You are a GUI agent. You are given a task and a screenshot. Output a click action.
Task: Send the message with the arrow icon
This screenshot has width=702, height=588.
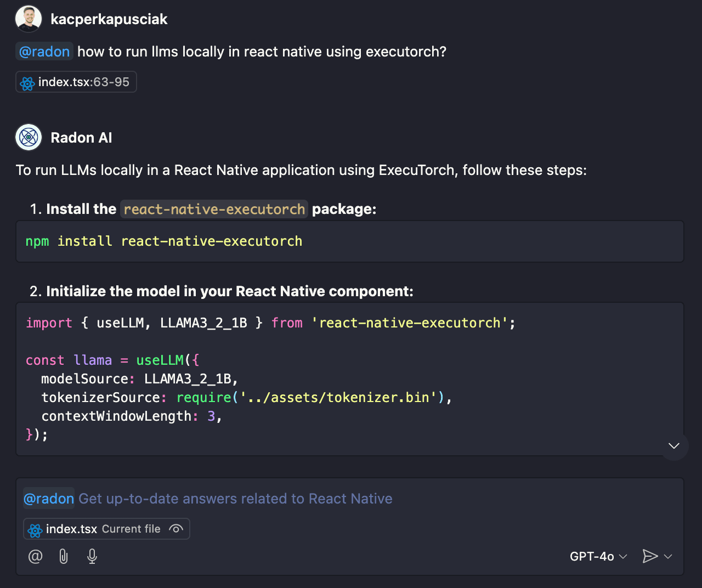tap(650, 556)
